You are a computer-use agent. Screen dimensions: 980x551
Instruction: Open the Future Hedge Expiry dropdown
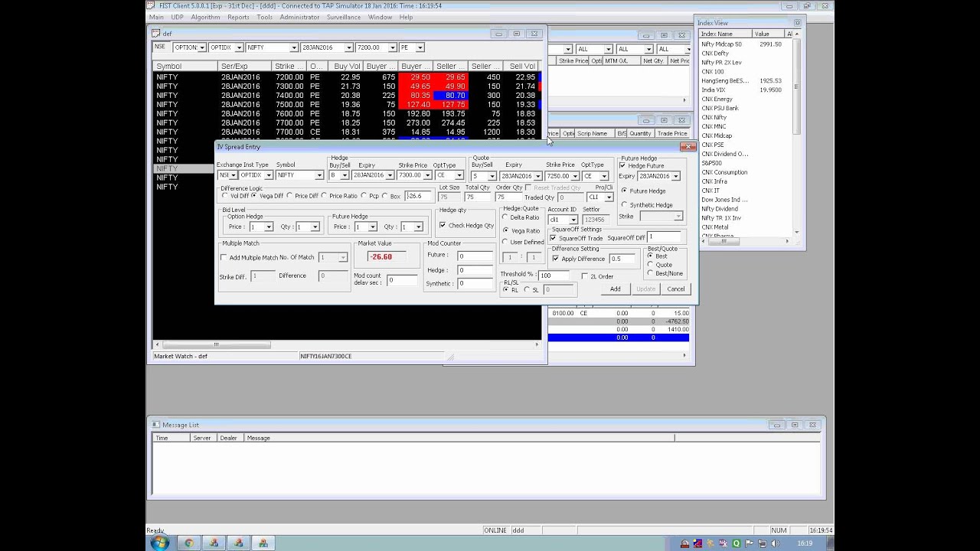pyautogui.click(x=675, y=176)
